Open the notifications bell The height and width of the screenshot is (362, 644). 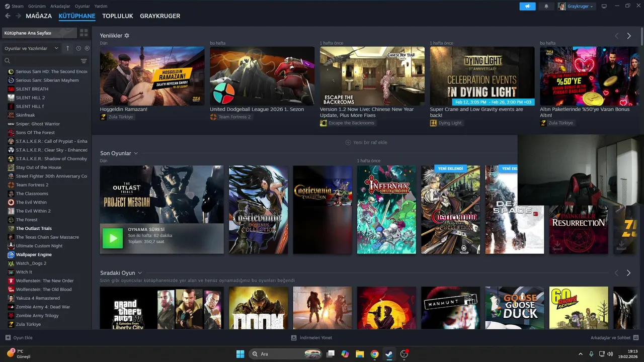546,6
